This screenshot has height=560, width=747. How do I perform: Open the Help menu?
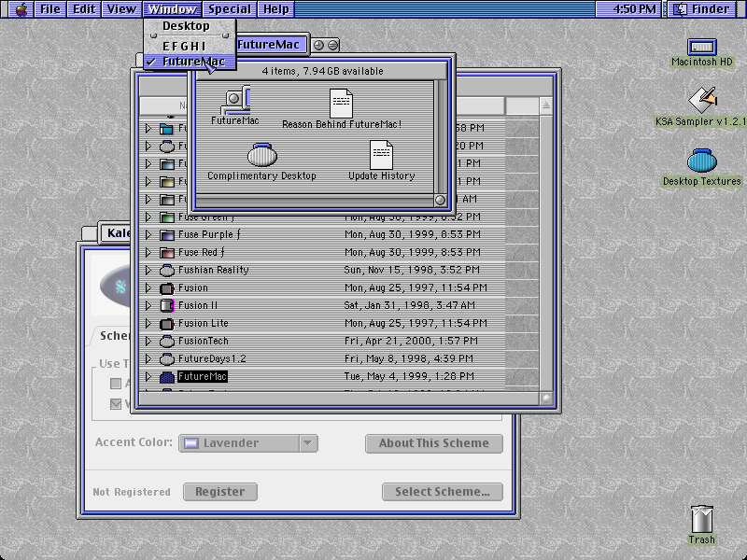[x=275, y=9]
